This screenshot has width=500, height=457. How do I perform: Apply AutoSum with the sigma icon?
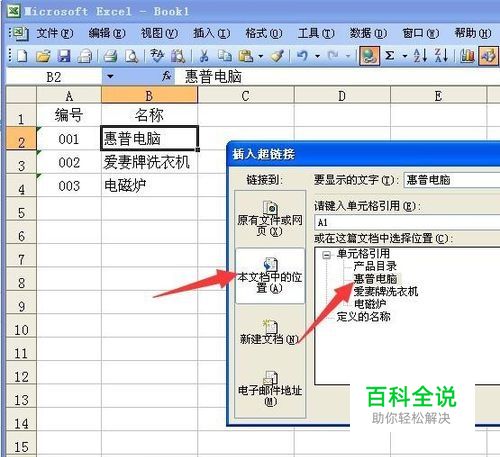pos(390,56)
